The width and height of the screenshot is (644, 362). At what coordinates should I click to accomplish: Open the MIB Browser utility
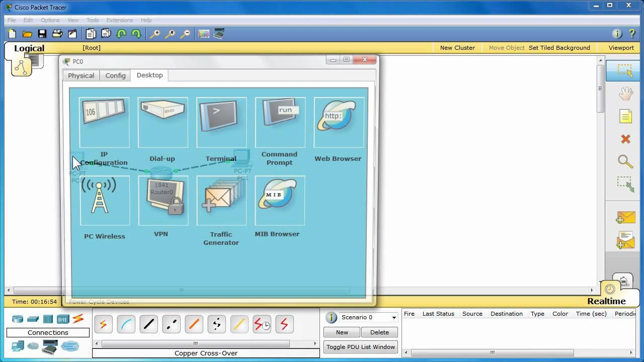(x=280, y=201)
